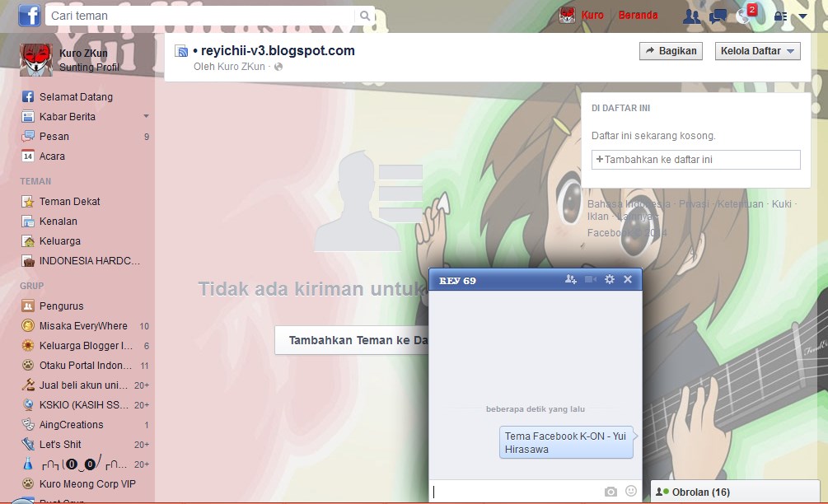Image resolution: width=828 pixels, height=504 pixels.
Task: Click the list feed icon beside reyichii title
Action: tap(181, 51)
